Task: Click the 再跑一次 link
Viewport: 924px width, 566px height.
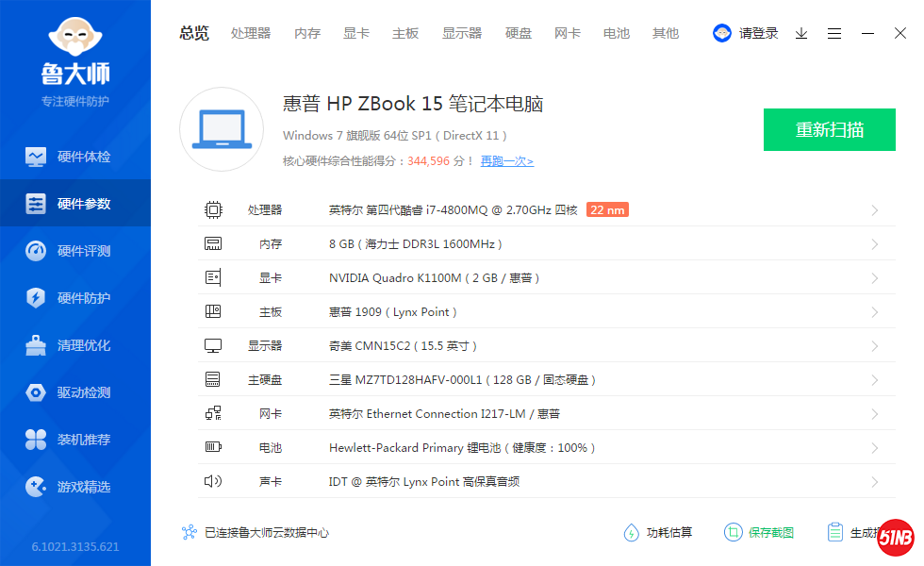Action: click(507, 161)
